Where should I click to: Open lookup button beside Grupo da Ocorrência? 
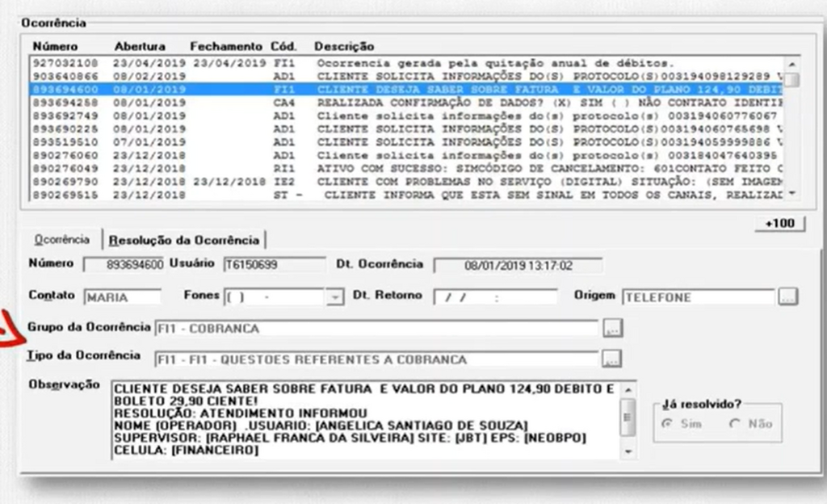[x=612, y=328]
